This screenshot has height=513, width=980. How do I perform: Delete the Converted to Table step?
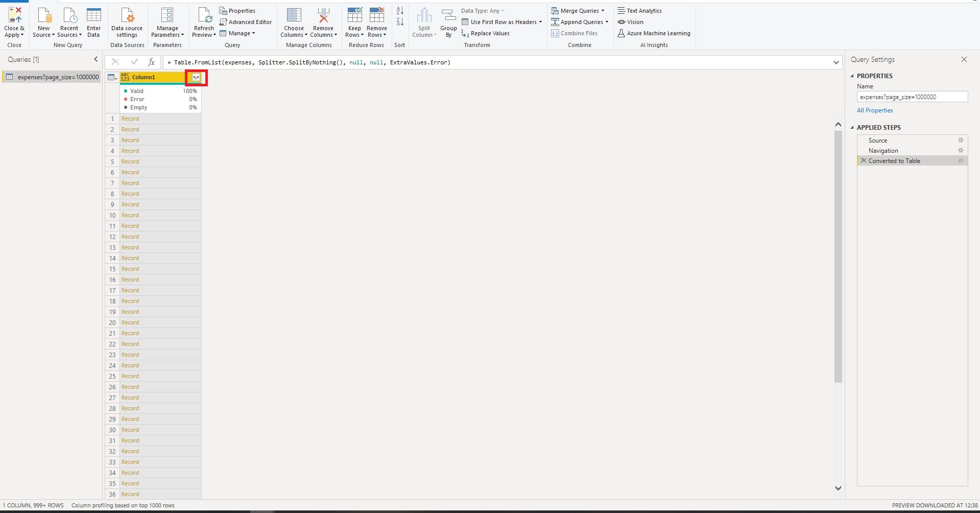864,160
